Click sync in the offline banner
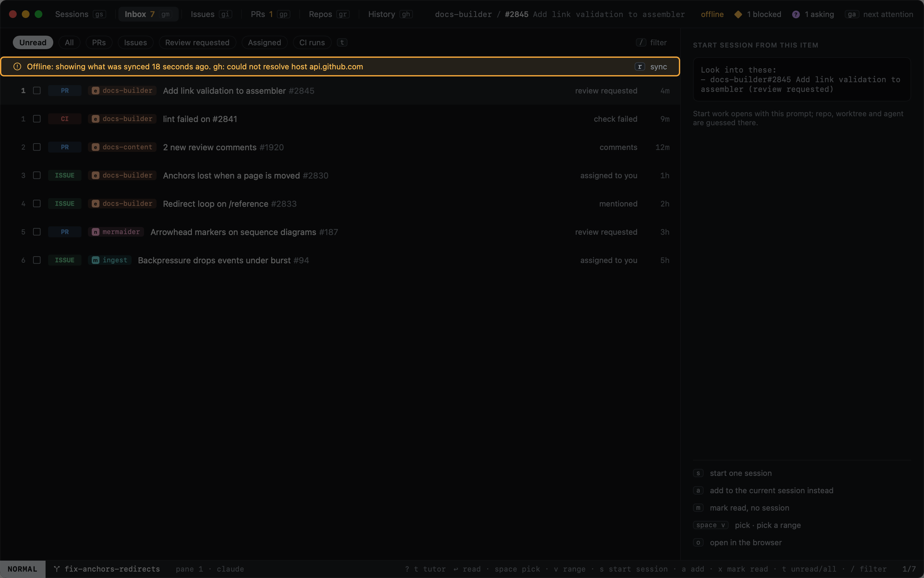 pos(659,66)
